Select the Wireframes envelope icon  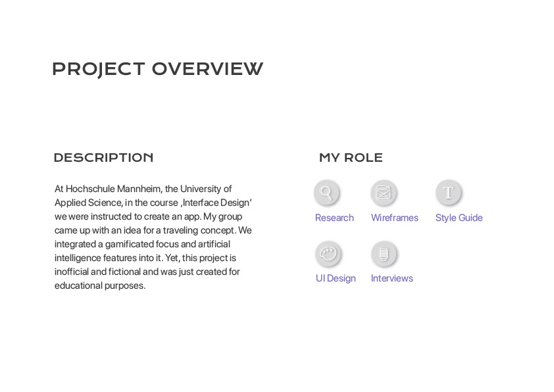click(x=384, y=193)
